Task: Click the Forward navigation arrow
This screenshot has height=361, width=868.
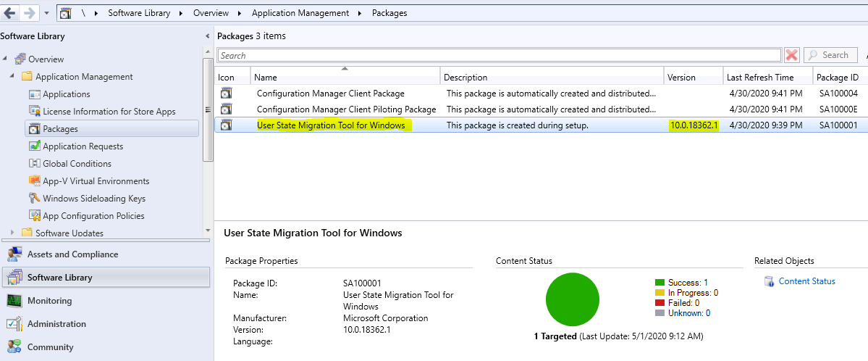Action: point(30,12)
